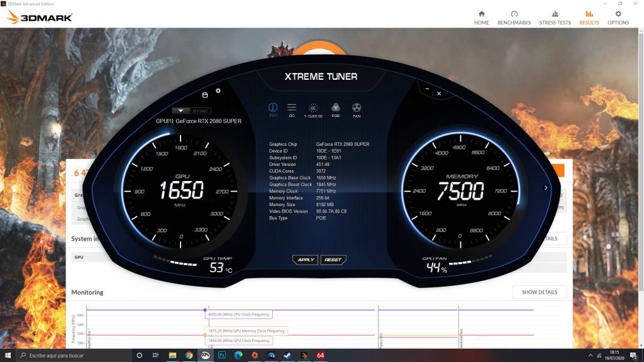Screen dimensions: 644x362
Task: Click the Video BIOS Version value 90.04.7A.80.C8
Action: (x=331, y=211)
